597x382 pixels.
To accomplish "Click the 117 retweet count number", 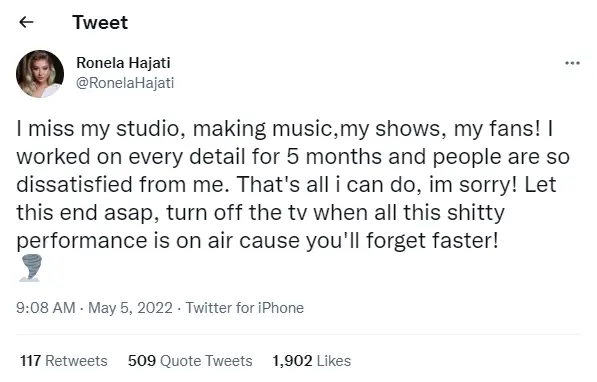I will (x=30, y=361).
